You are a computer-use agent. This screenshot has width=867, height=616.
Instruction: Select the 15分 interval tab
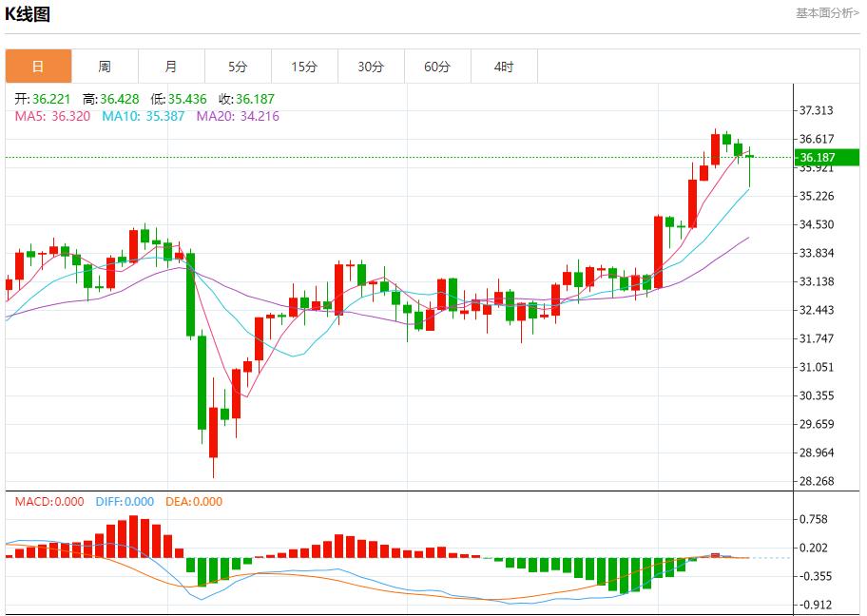[304, 67]
